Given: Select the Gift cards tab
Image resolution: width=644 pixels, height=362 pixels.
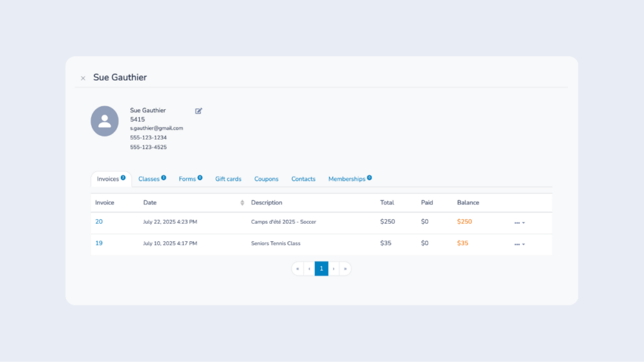Looking at the screenshot, I should (x=228, y=179).
